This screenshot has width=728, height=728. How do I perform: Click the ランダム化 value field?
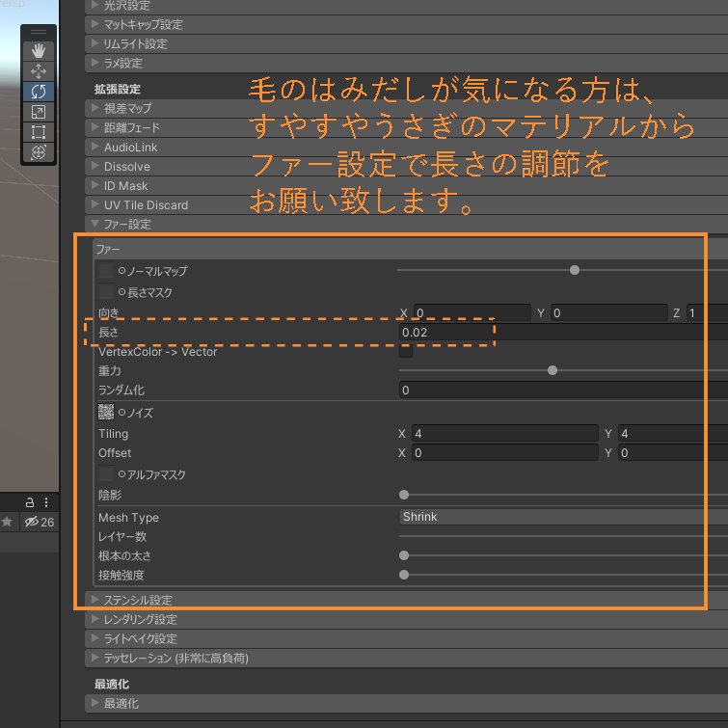click(x=564, y=390)
